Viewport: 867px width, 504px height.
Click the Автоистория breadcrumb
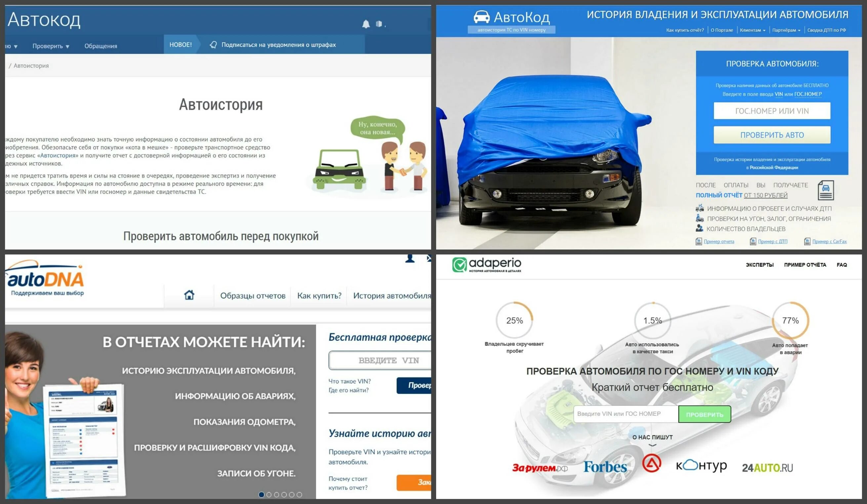[31, 66]
